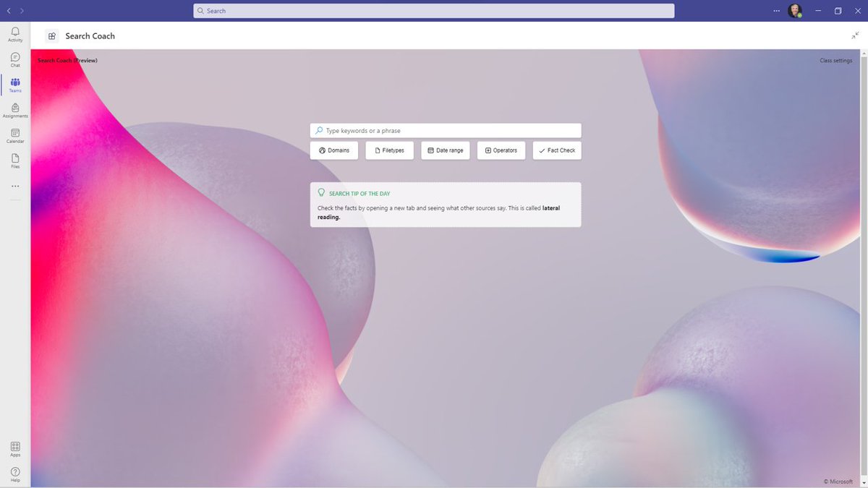Click 'Search Coach (Preview)' label
Screen dimensions: 868x488
[67, 61]
